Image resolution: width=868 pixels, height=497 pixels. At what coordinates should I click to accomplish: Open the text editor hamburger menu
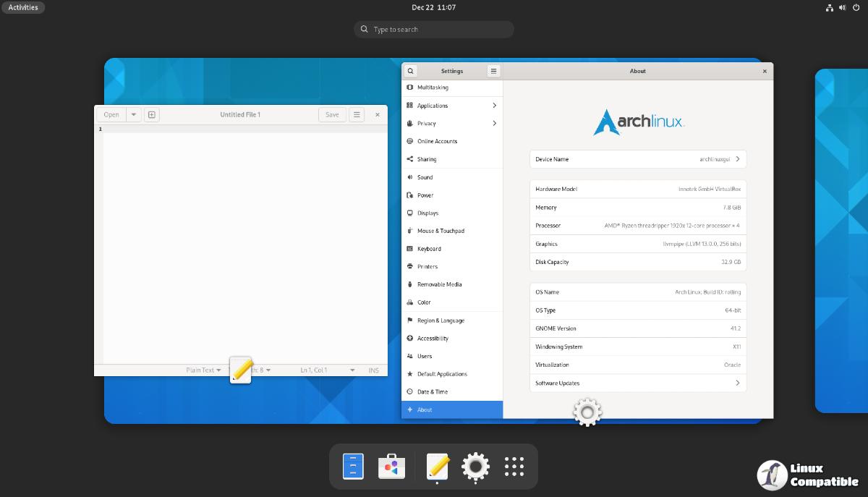pyautogui.click(x=357, y=114)
